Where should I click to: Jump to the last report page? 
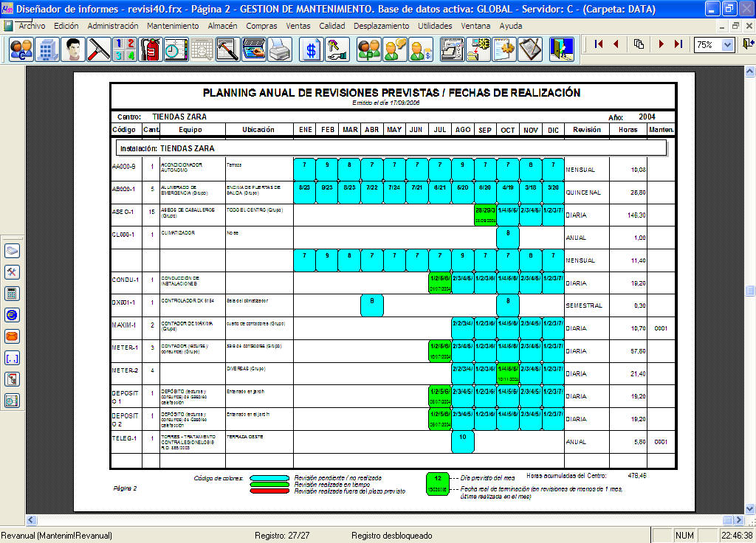(678, 44)
